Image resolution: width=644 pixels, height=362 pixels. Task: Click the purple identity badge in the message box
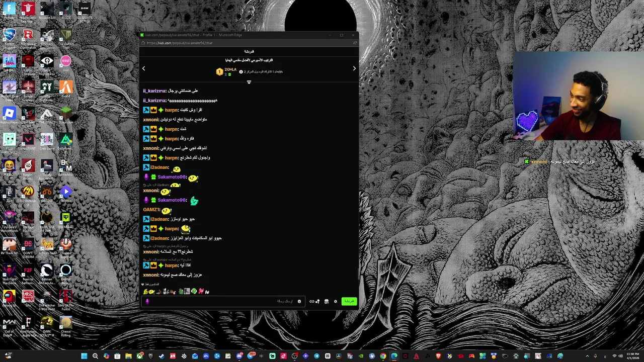click(x=147, y=302)
